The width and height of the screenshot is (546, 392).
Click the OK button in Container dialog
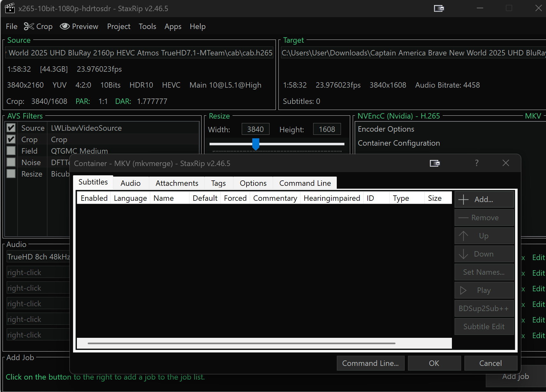[x=434, y=363]
